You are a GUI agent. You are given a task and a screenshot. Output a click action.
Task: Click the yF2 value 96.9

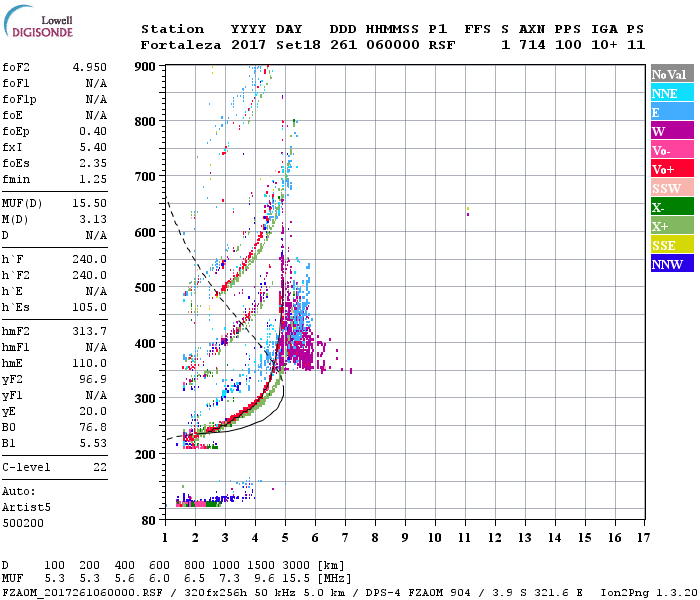click(x=93, y=379)
